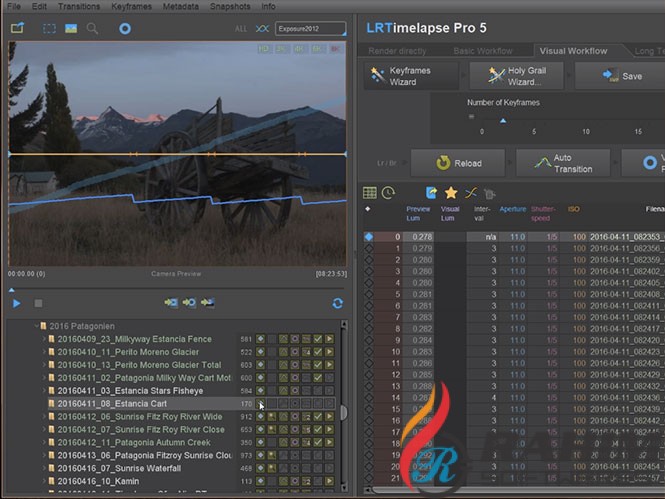The image size is (665, 499).
Task: Click the Keyframes Wizard button
Action: (x=409, y=76)
